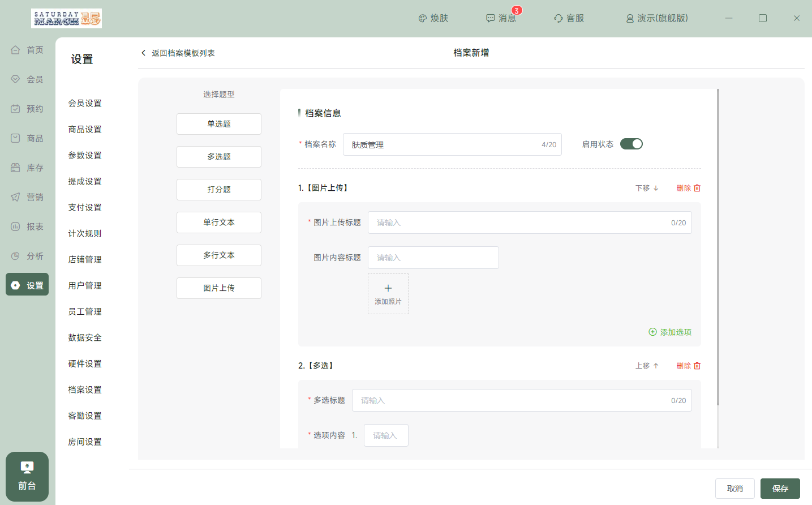
Task: Select 会员设置 in the settings menu
Action: 85,103
